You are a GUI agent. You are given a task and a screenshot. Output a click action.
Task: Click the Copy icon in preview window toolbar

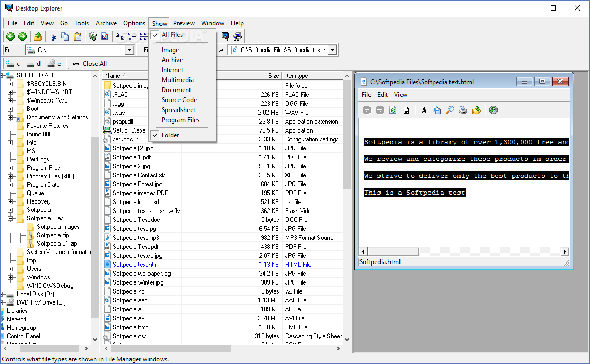[436, 110]
